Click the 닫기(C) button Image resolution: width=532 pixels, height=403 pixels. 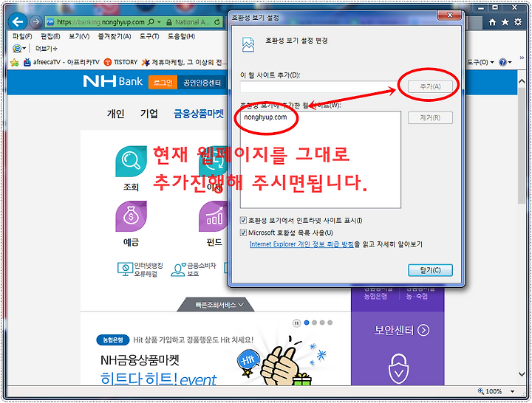pyautogui.click(x=430, y=270)
